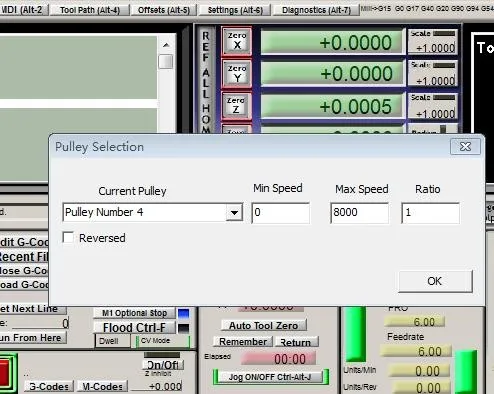Toggle Flood Ctrl-F coolant
494x394 pixels.
point(134,328)
